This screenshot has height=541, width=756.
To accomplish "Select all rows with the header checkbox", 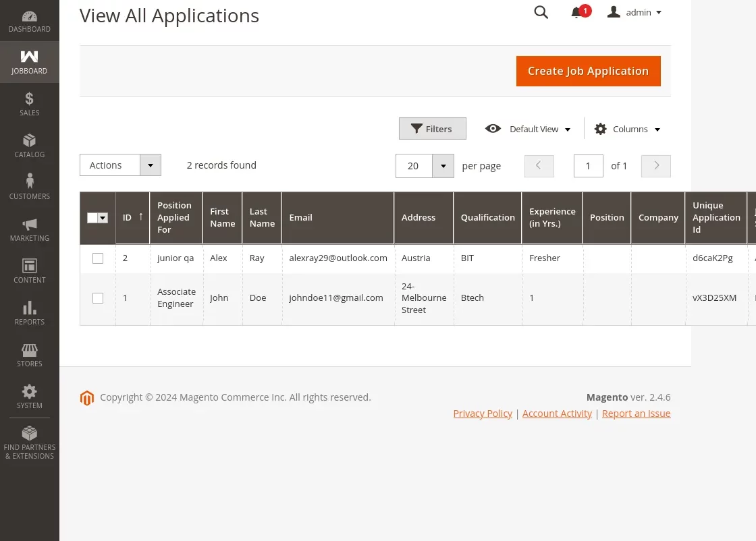I will click(97, 218).
